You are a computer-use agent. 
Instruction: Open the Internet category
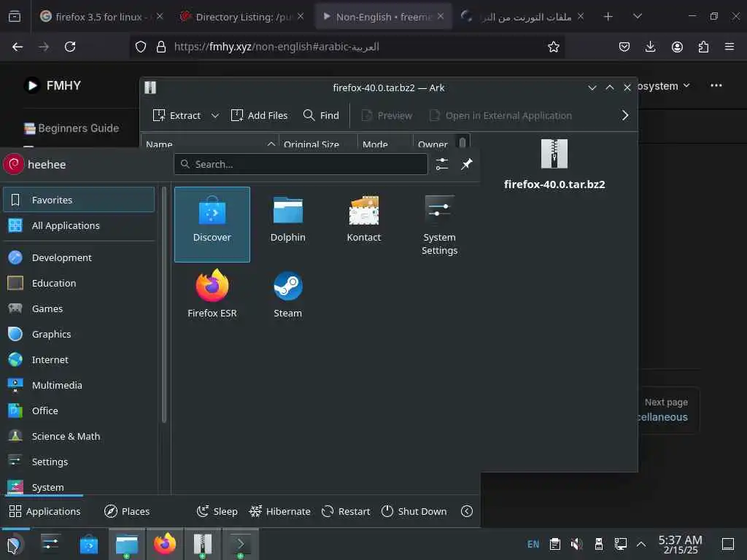click(79, 359)
